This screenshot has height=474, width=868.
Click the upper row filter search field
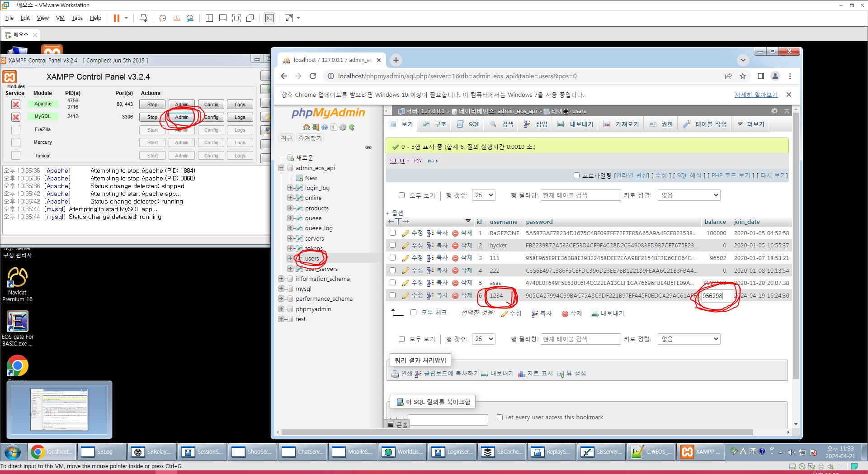coord(580,195)
